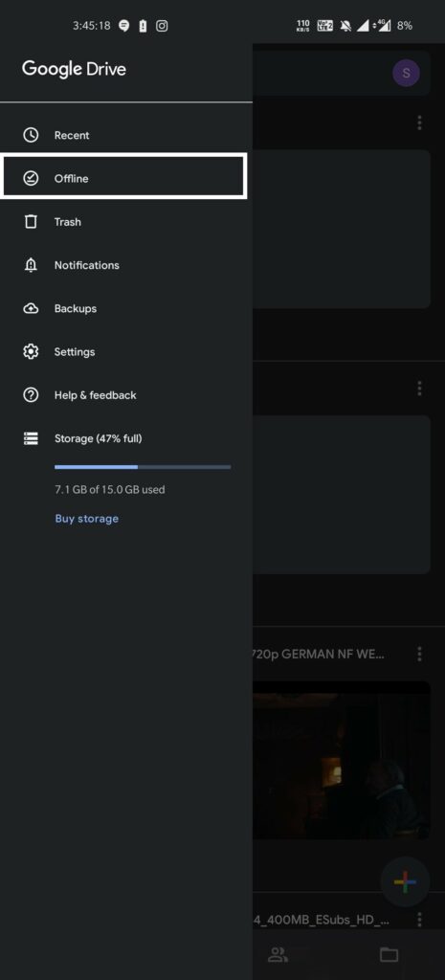445x980 pixels.
Task: Tap the Storage stack icon
Action: click(31, 438)
